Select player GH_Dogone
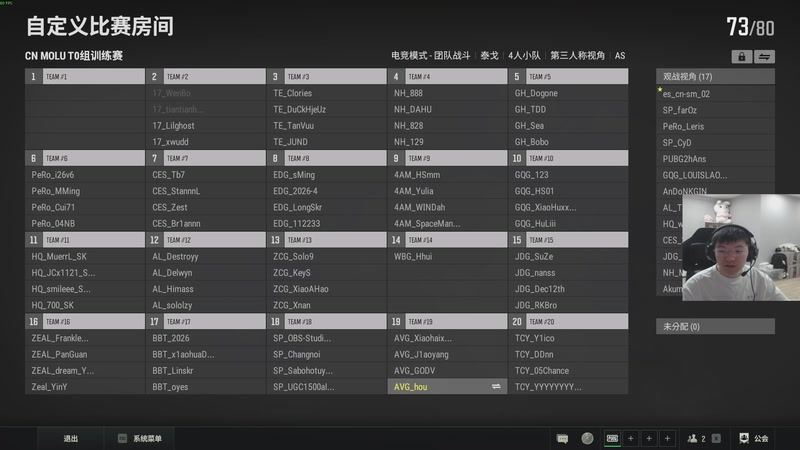Screen dimensions: 800x450 (x=568, y=93)
